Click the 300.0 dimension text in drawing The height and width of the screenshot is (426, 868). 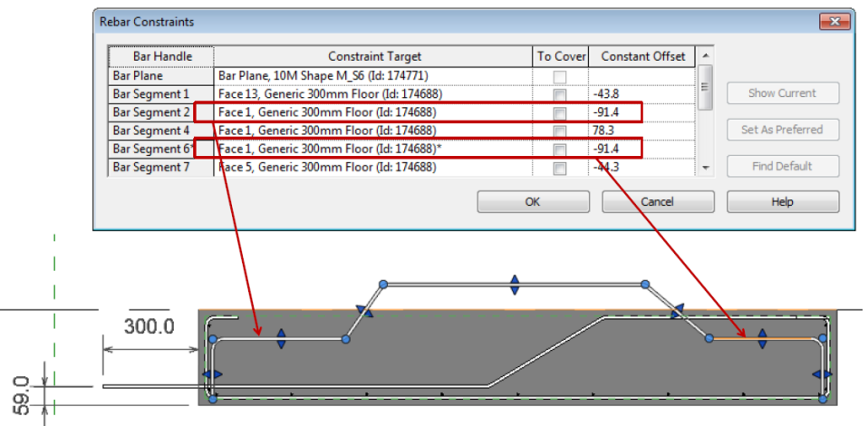149,326
